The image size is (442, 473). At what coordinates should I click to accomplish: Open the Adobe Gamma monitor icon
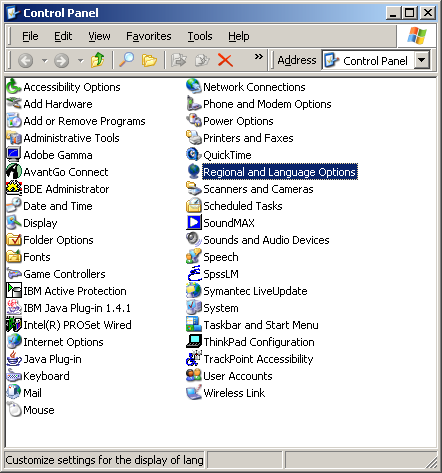pos(14,155)
